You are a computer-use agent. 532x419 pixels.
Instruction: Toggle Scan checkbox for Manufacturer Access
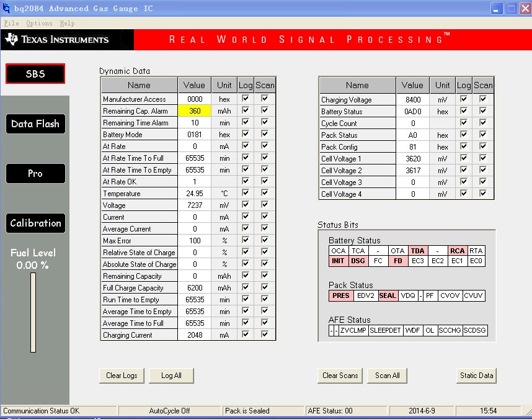point(265,99)
